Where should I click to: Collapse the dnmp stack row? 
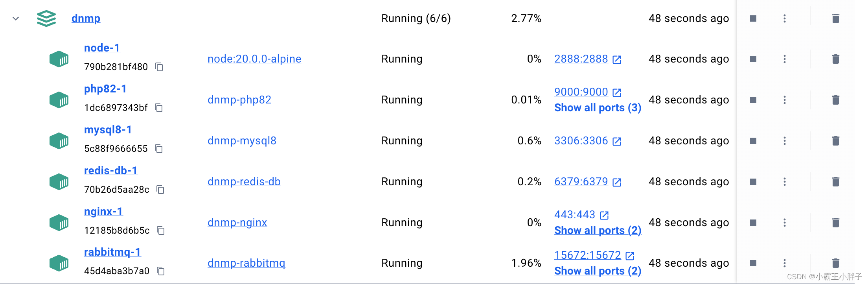[x=15, y=18]
